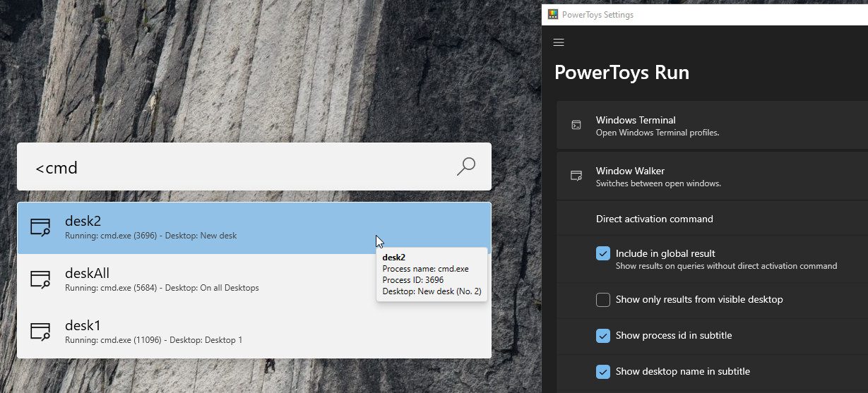Viewport: 868px width, 393px height.
Task: Enable Show only results from visible desktop
Action: pyautogui.click(x=603, y=300)
